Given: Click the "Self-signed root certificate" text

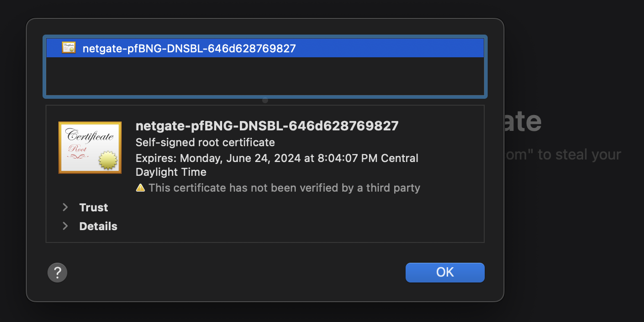Looking at the screenshot, I should point(205,143).
